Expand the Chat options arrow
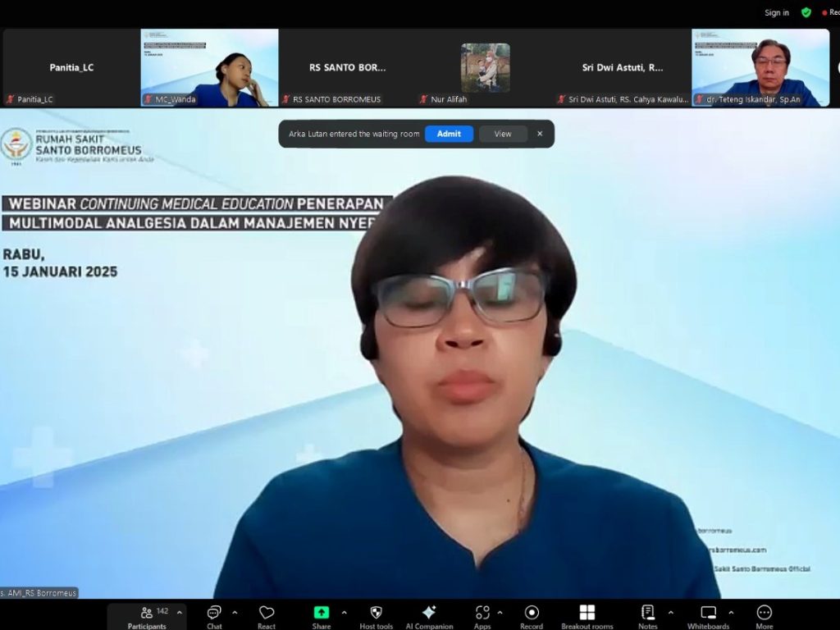The width and height of the screenshot is (840, 630). click(235, 612)
